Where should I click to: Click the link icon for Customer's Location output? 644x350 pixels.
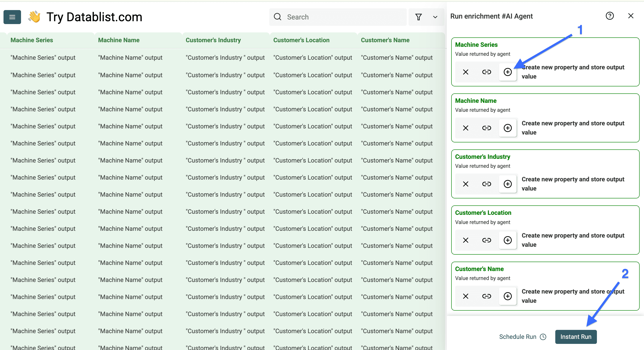coord(487,240)
